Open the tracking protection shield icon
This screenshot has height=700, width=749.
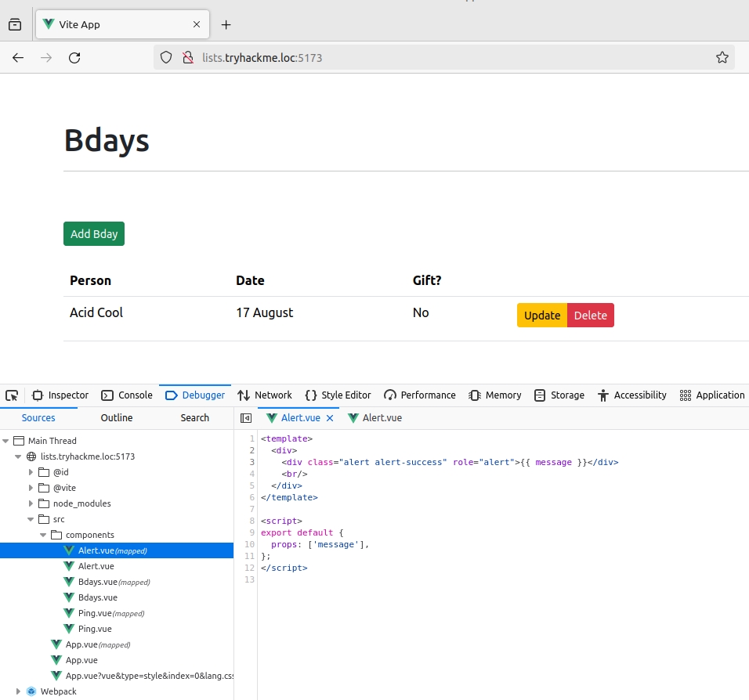click(166, 58)
